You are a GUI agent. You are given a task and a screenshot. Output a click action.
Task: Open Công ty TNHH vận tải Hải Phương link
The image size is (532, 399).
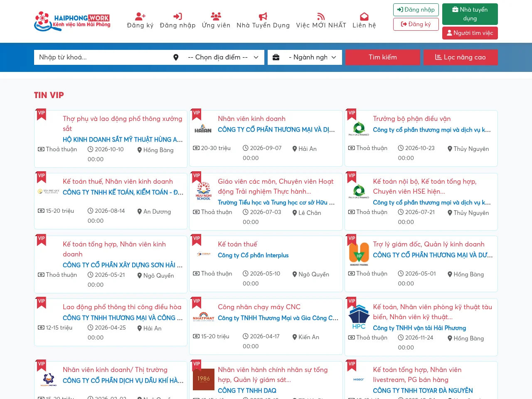tap(419, 328)
